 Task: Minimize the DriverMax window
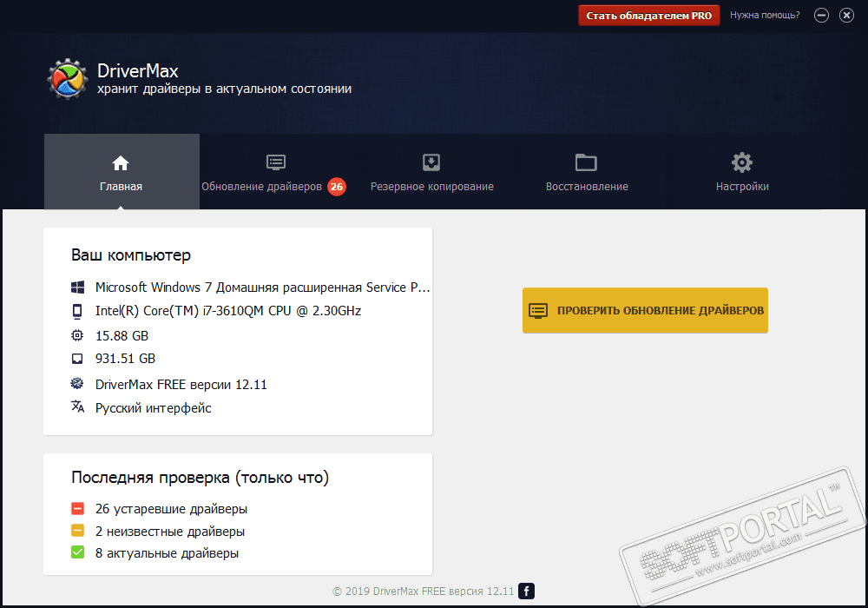pyautogui.click(x=821, y=16)
